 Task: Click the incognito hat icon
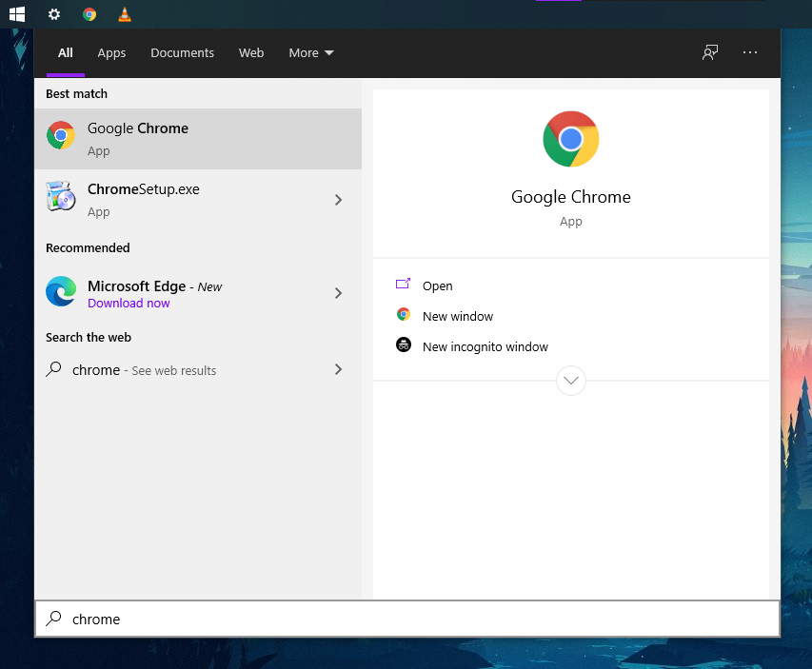(404, 344)
